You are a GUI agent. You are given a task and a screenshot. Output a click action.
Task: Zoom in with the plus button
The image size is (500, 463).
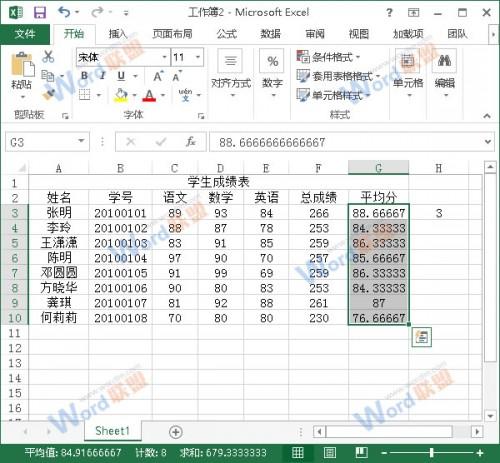click(480, 453)
